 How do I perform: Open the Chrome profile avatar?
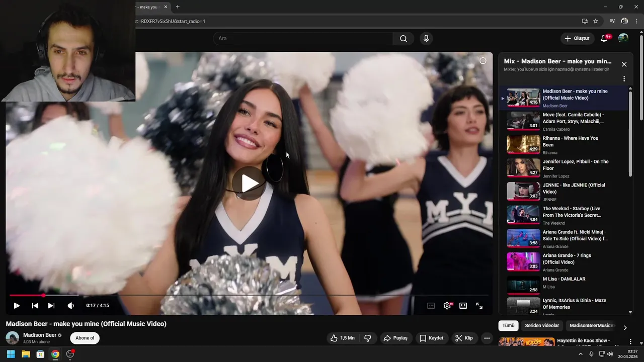click(624, 21)
